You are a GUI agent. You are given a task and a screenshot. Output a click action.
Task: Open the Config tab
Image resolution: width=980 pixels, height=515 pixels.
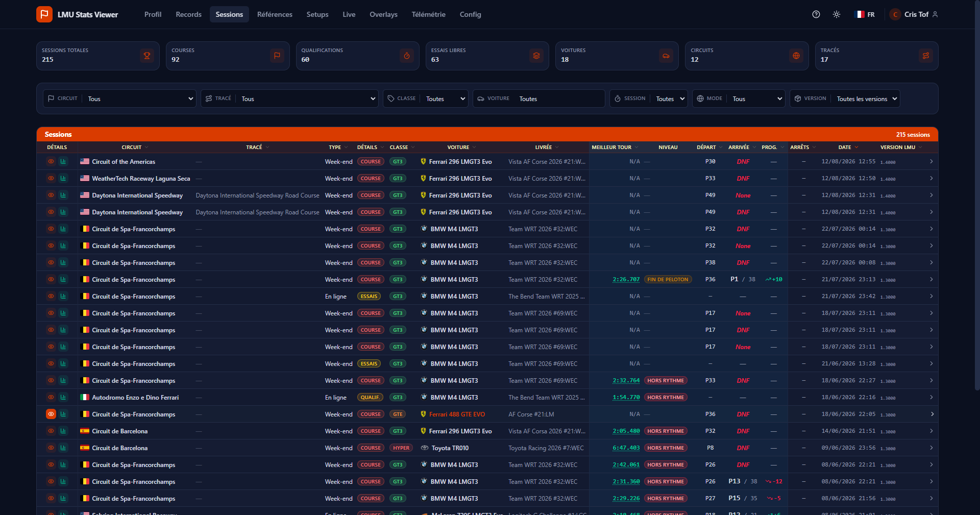tap(470, 14)
